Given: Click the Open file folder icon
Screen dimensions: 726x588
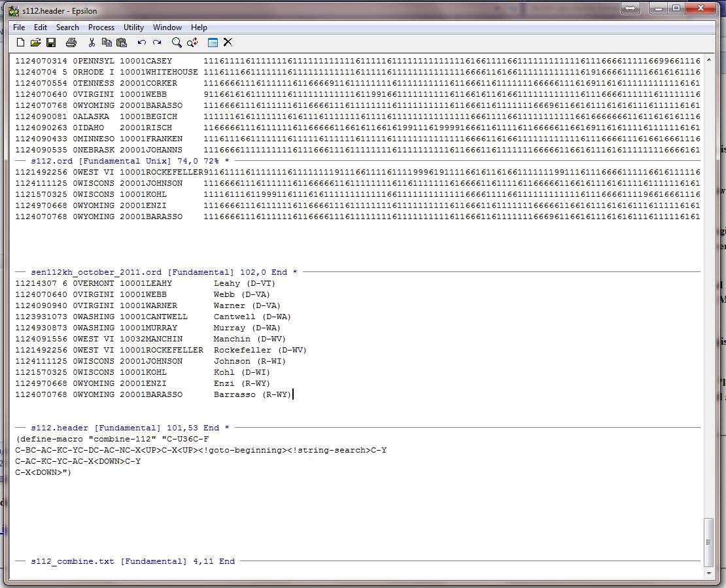Looking at the screenshot, I should (x=35, y=43).
